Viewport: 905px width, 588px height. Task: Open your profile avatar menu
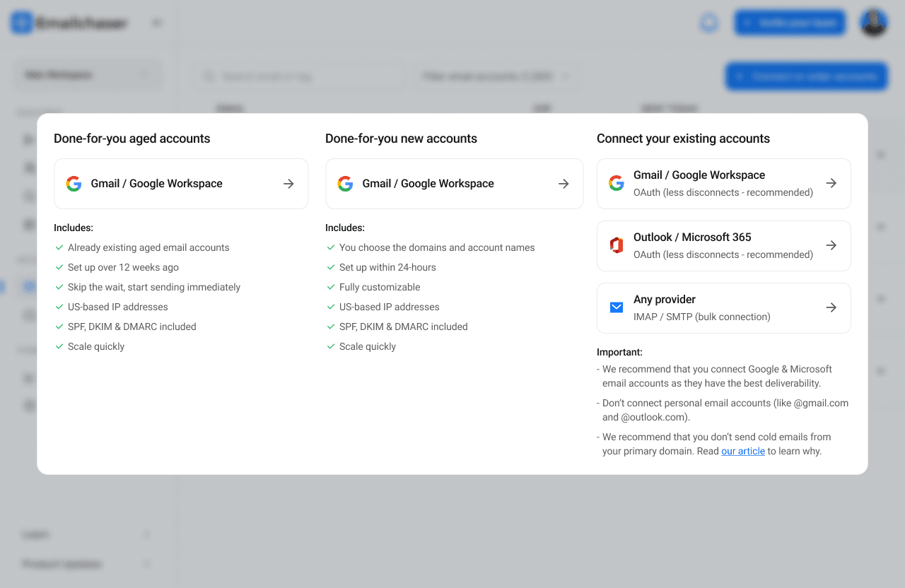(x=874, y=22)
